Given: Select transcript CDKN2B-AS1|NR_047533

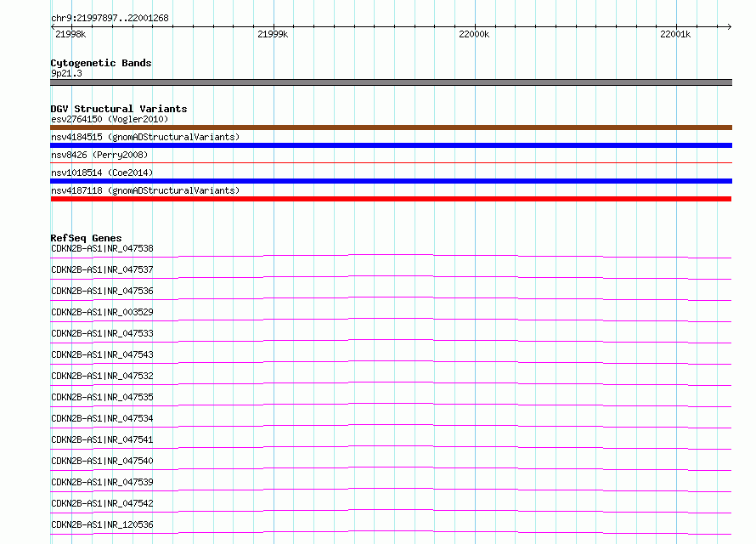Looking at the screenshot, I should [102, 333].
